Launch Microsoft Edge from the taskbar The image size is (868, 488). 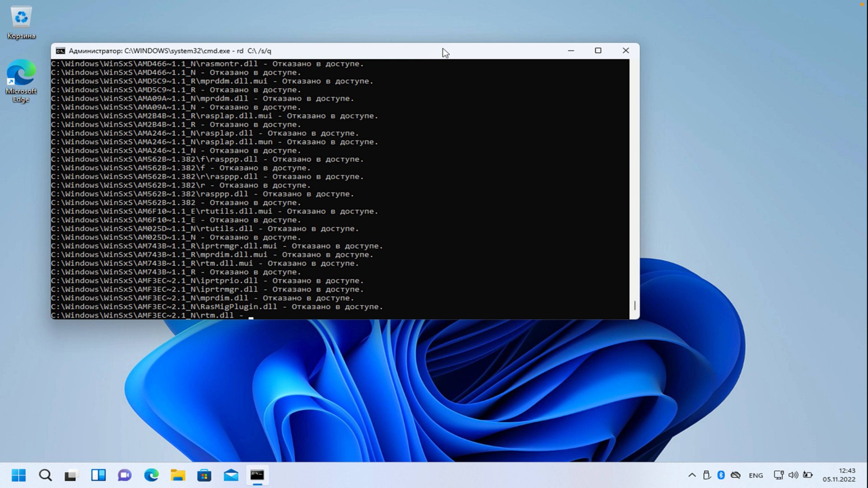(x=151, y=475)
